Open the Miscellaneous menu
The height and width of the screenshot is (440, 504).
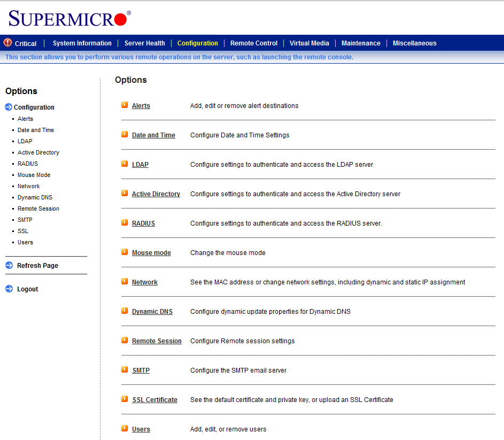tap(415, 43)
